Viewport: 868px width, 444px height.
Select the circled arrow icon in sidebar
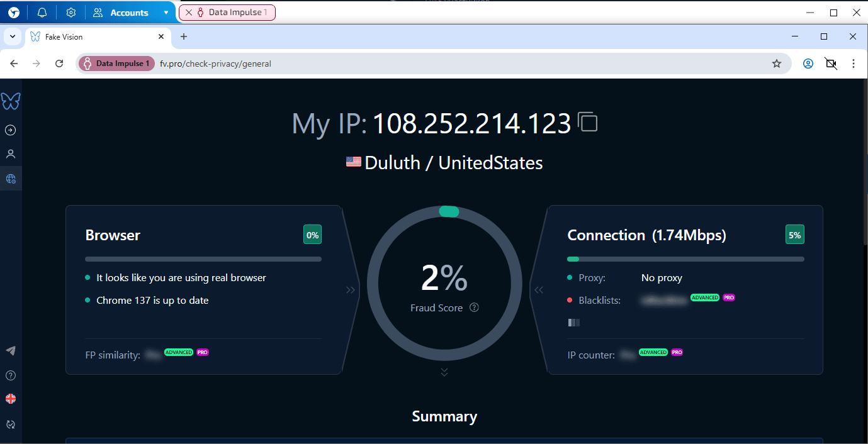click(11, 130)
